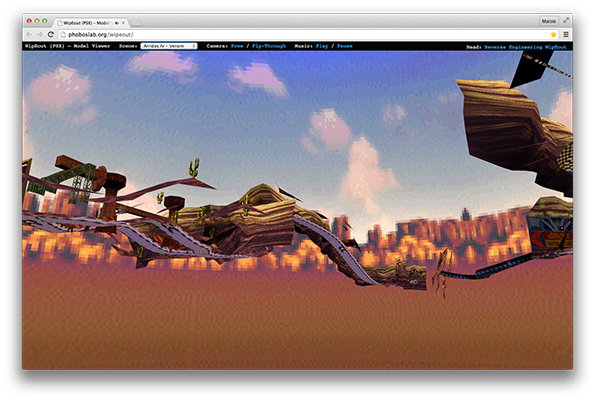The width and height of the screenshot is (595, 400).
Task: Click the 3D model viewer canvas
Action: [298, 210]
